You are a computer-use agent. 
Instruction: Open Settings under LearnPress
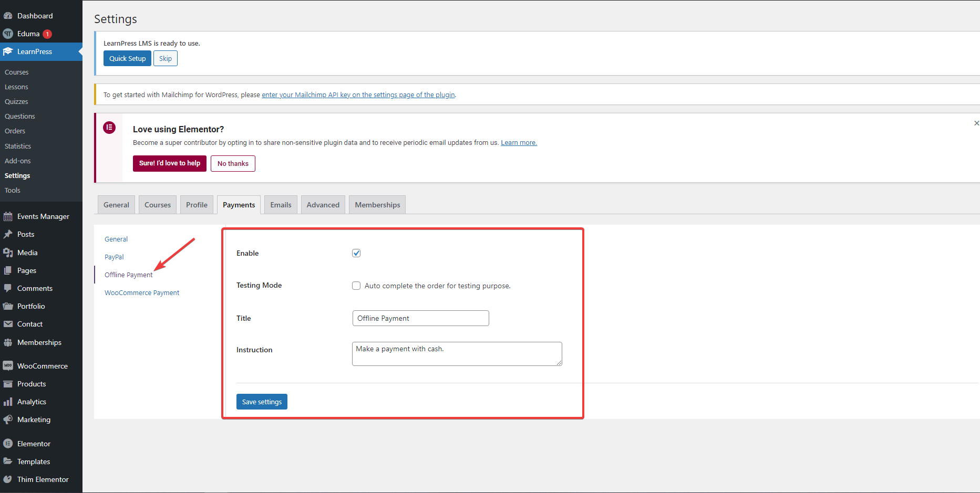[x=17, y=175]
